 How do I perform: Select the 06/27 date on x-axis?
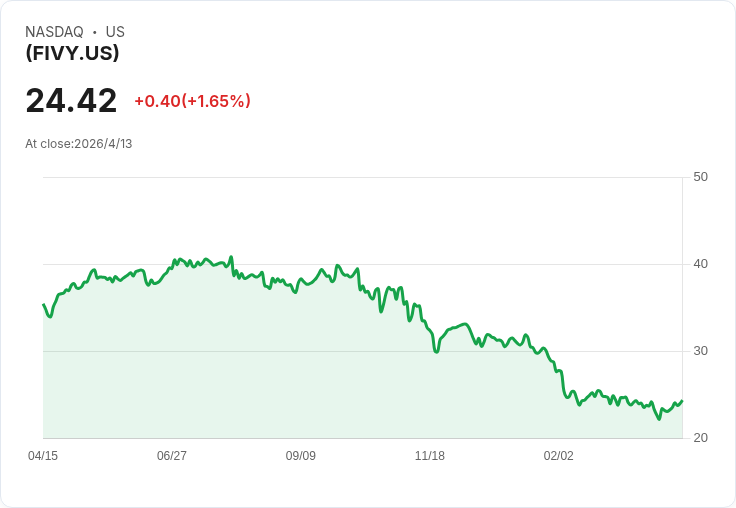172,456
